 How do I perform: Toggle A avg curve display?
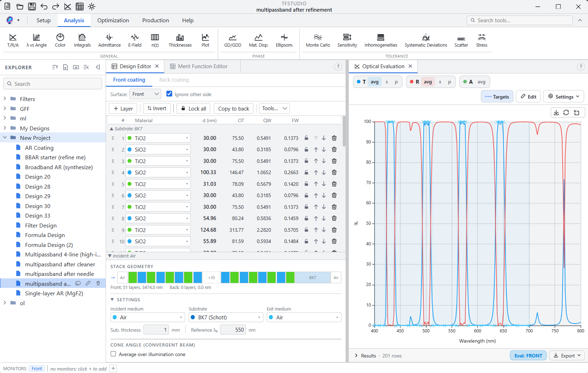tap(481, 82)
